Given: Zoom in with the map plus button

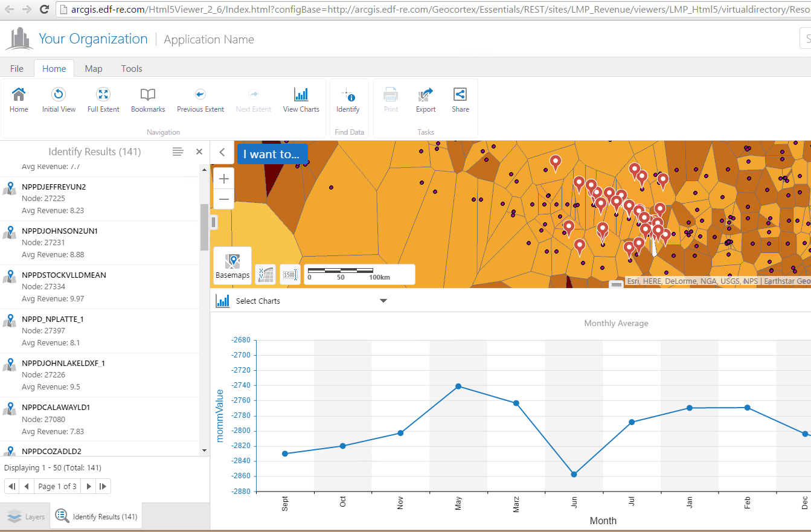Looking at the screenshot, I should pos(224,179).
